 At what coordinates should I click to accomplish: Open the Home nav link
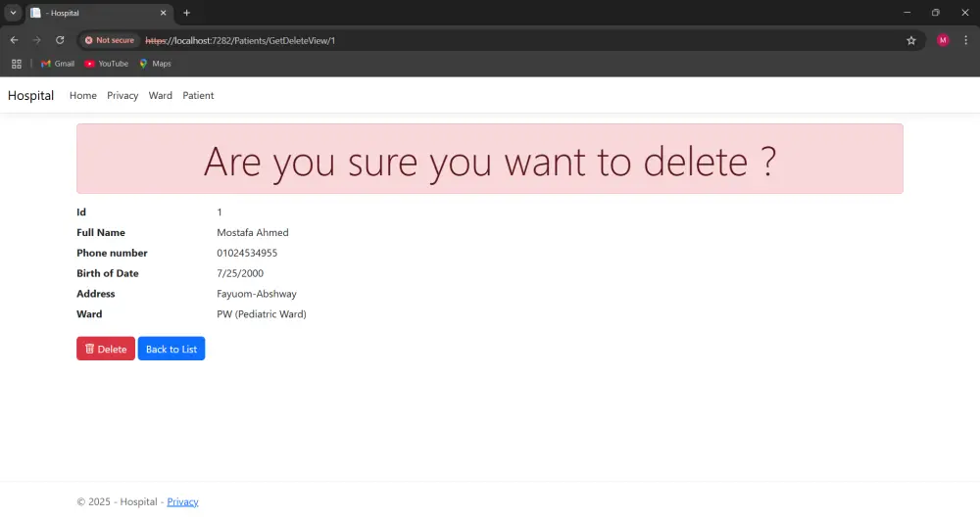[83, 96]
